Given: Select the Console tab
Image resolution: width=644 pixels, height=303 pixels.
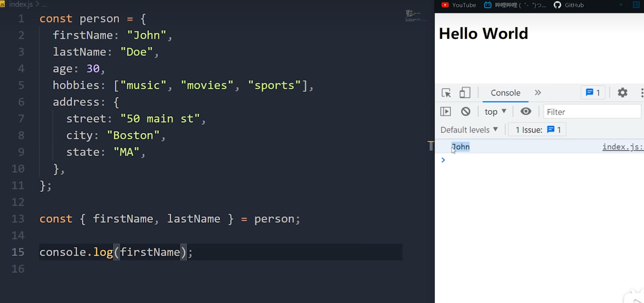Looking at the screenshot, I should pyautogui.click(x=505, y=93).
